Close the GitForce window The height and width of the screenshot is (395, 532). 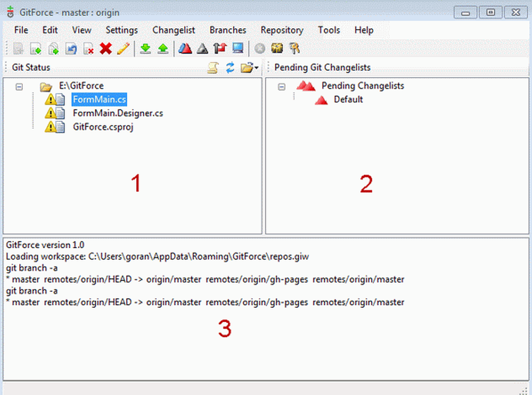(x=516, y=13)
